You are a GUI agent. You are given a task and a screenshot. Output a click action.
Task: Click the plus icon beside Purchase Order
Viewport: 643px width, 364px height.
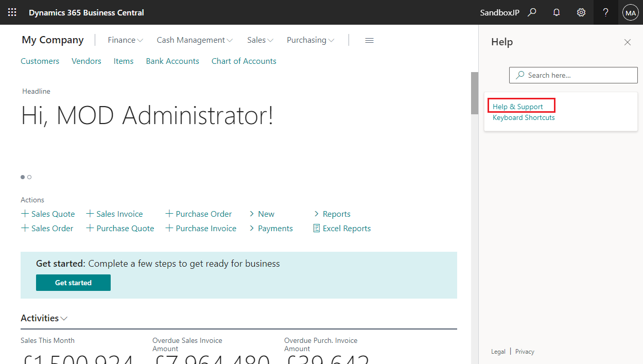[169, 213]
